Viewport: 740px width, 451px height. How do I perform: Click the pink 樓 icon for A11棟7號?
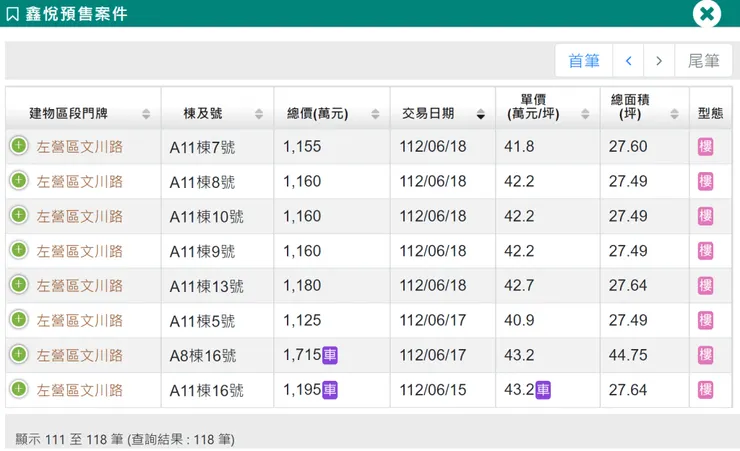(x=706, y=147)
